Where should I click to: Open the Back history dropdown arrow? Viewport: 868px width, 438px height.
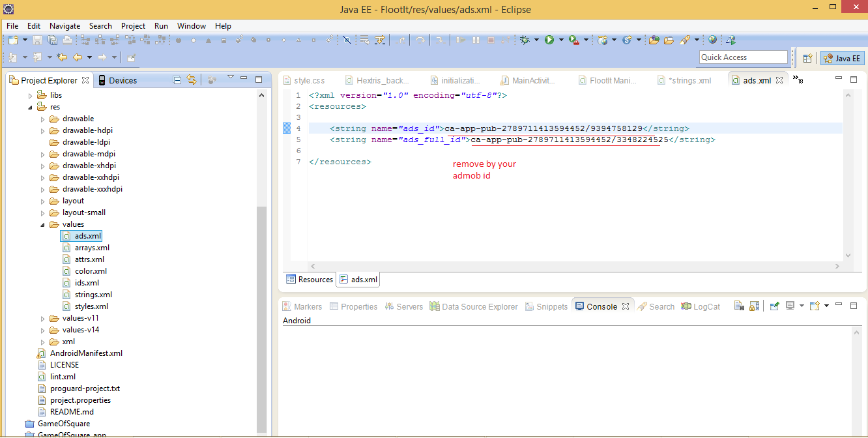click(89, 57)
